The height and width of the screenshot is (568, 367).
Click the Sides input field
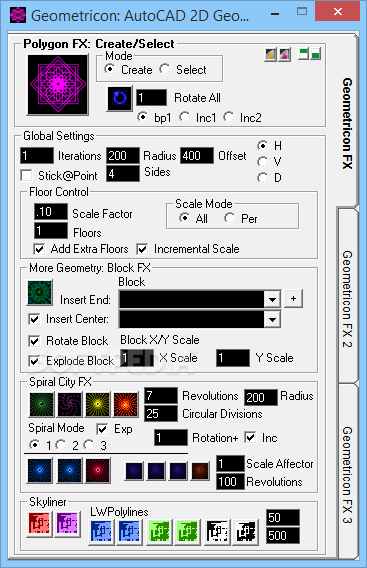[x=123, y=174]
